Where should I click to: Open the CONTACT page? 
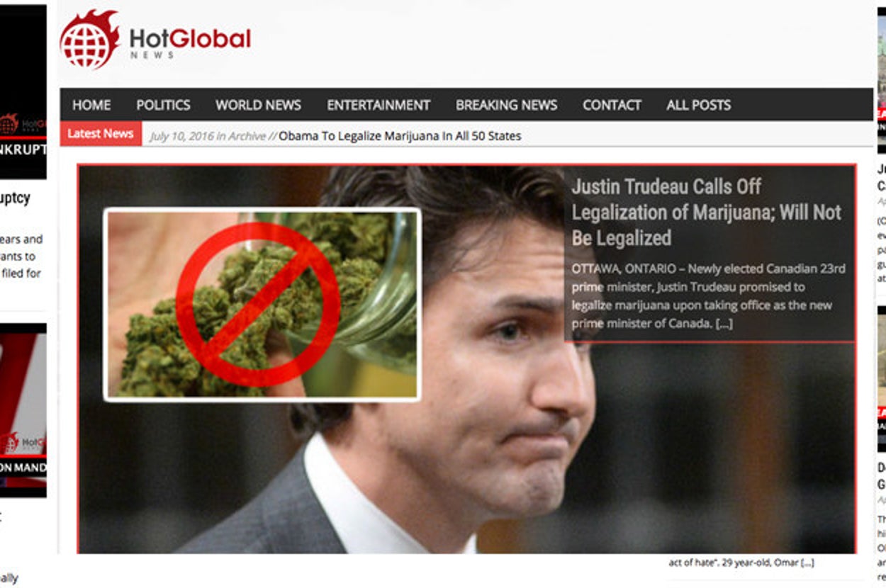(x=612, y=105)
